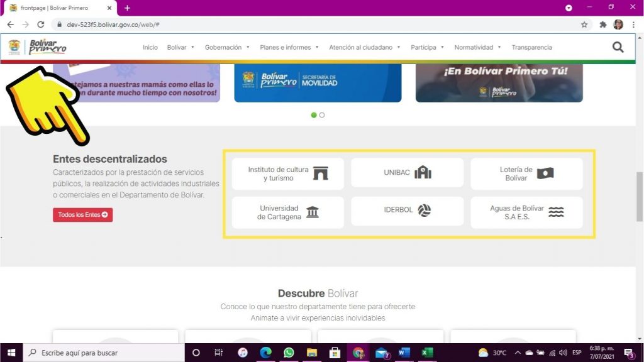
Task: Show hidden system tray icons chevron
Action: pos(518,353)
